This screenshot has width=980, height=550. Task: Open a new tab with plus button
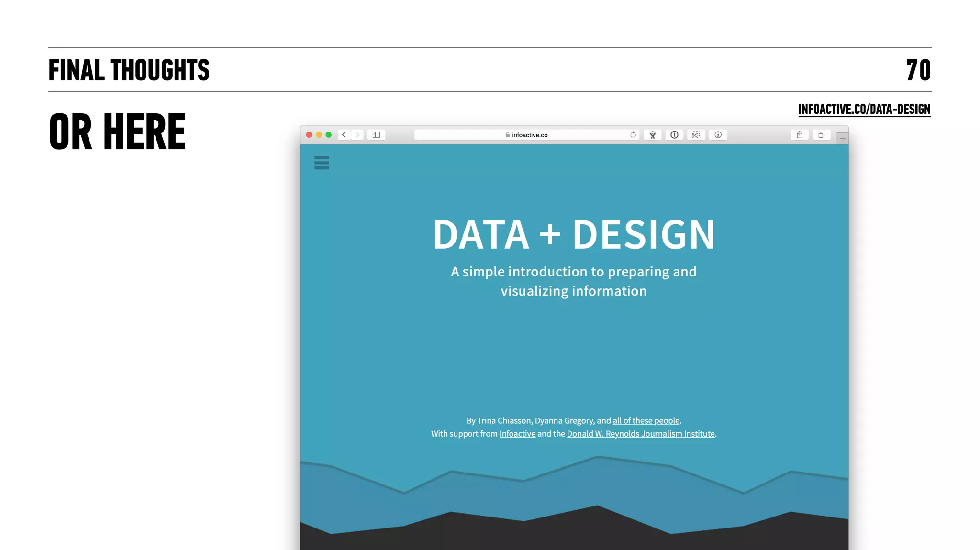pyautogui.click(x=843, y=138)
